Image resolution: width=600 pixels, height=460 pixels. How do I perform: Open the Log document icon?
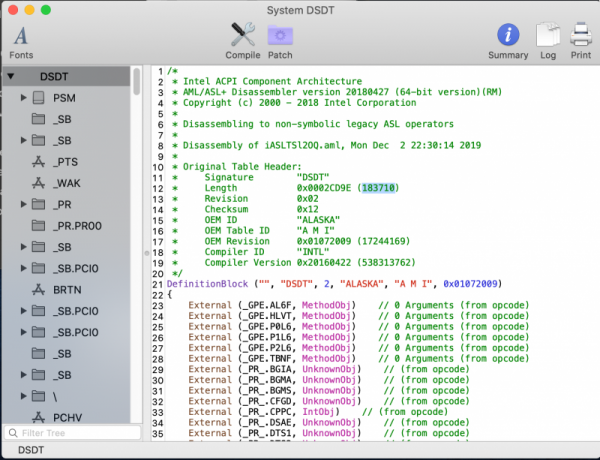point(547,38)
